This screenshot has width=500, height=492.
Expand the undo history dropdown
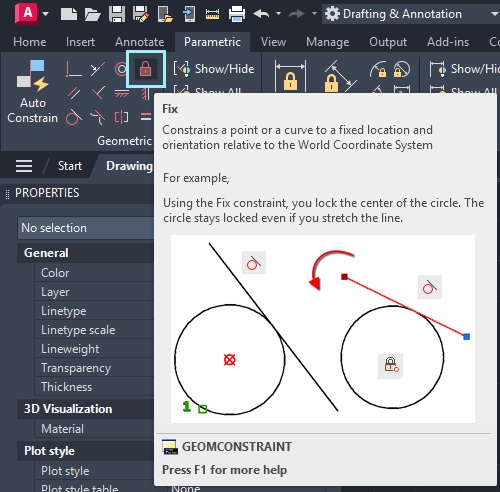coord(278,14)
